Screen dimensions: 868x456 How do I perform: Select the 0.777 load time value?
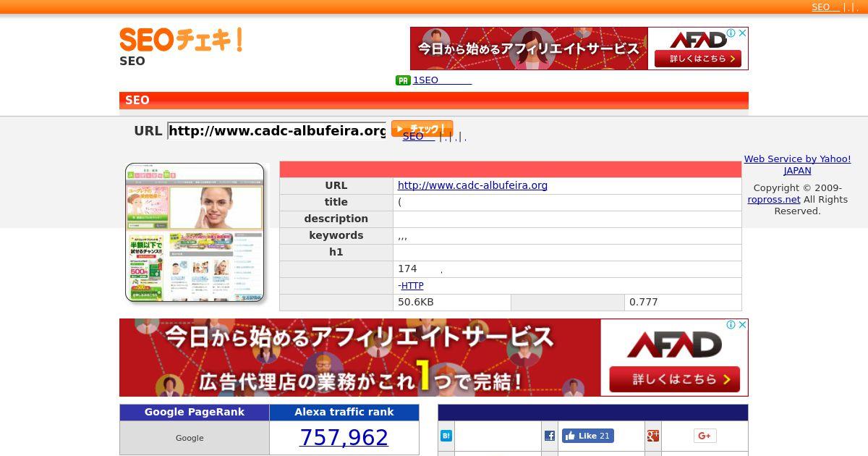click(644, 303)
